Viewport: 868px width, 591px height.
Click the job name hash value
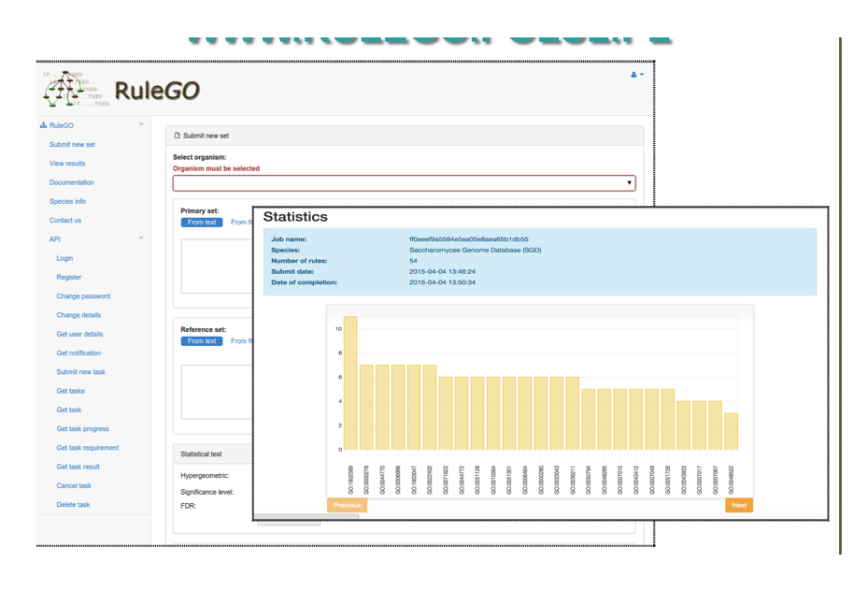[468, 239]
